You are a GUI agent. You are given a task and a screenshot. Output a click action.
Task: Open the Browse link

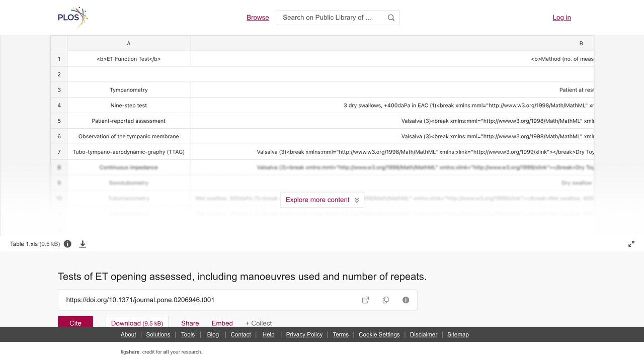click(258, 18)
